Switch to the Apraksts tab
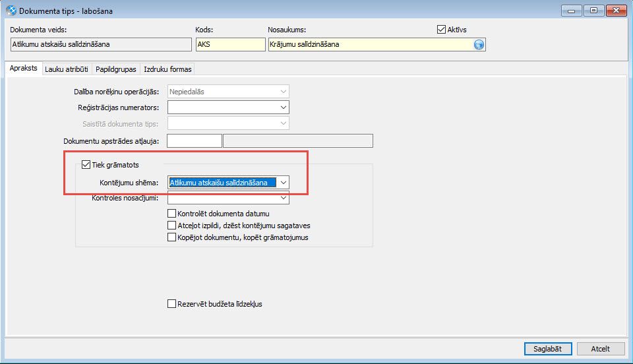The width and height of the screenshot is (633, 364). pos(24,68)
